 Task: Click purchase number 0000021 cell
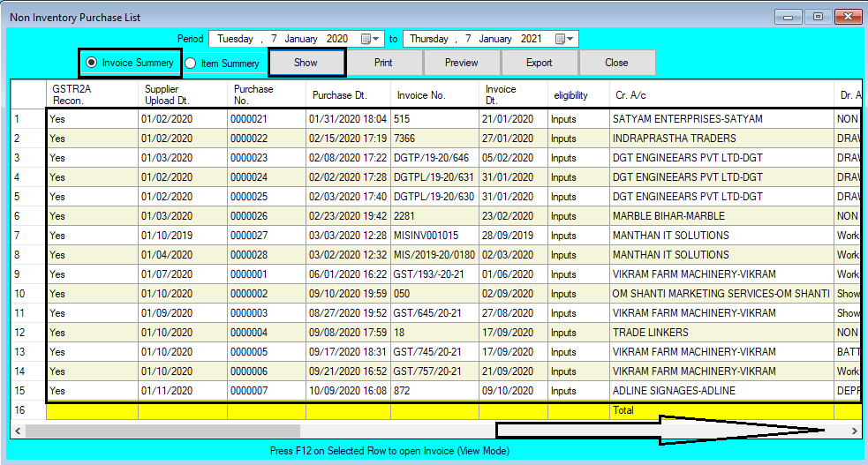(x=267, y=119)
